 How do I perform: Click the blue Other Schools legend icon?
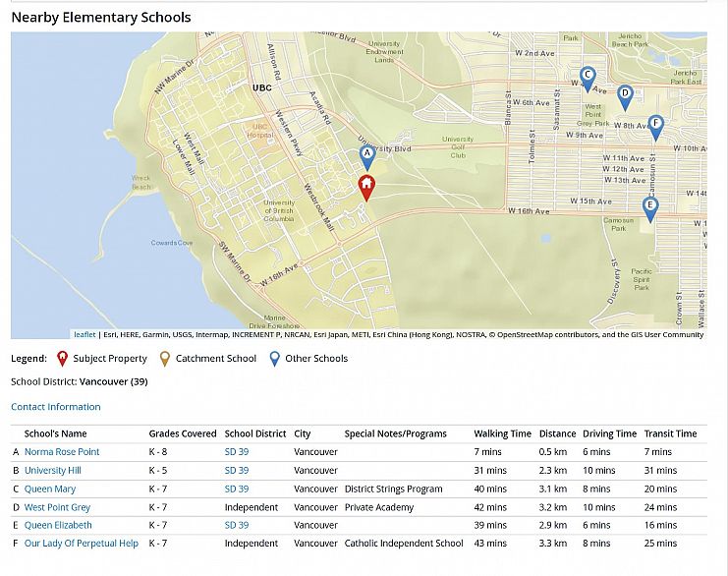point(275,359)
